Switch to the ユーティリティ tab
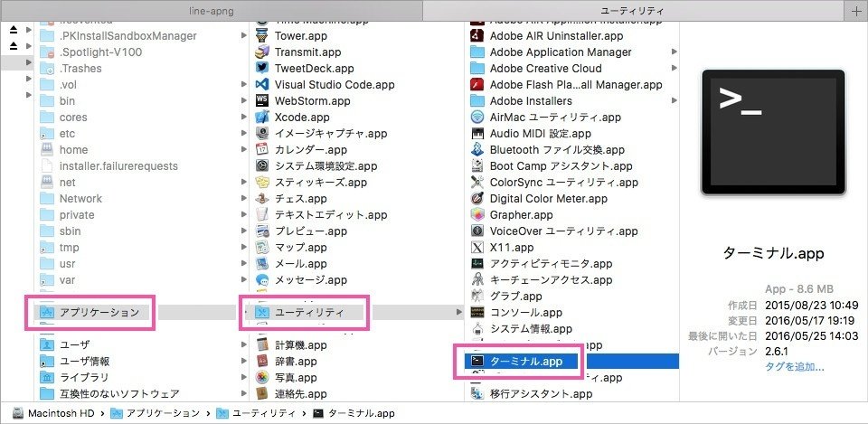 click(x=632, y=11)
